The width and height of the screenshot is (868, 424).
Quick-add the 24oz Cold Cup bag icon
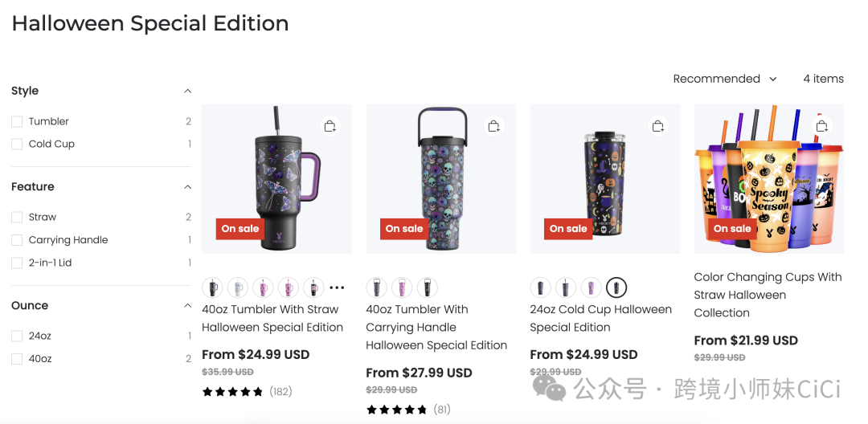click(x=658, y=126)
